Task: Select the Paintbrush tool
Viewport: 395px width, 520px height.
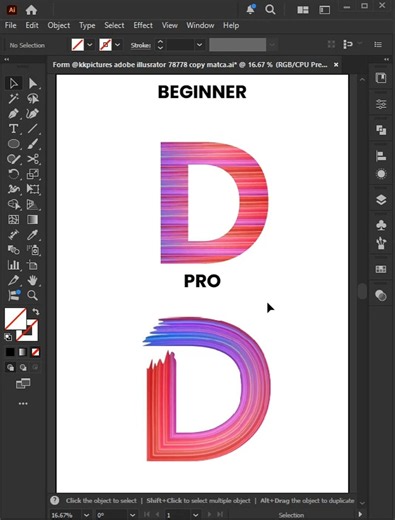Action: point(32,144)
